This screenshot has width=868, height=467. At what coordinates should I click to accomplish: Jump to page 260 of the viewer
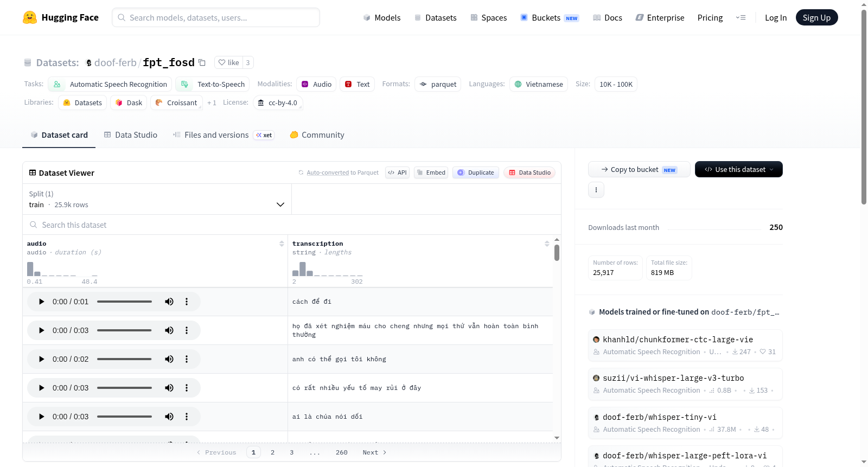[x=342, y=452]
